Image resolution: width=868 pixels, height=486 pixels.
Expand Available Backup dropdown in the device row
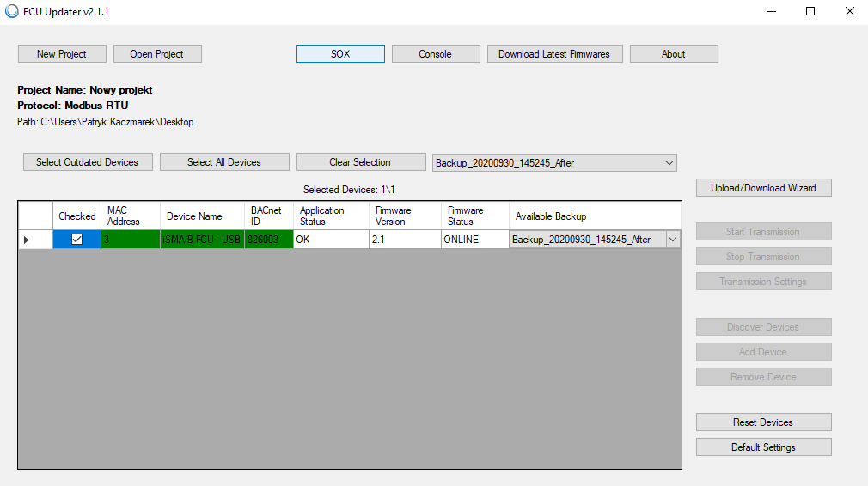[x=672, y=240]
